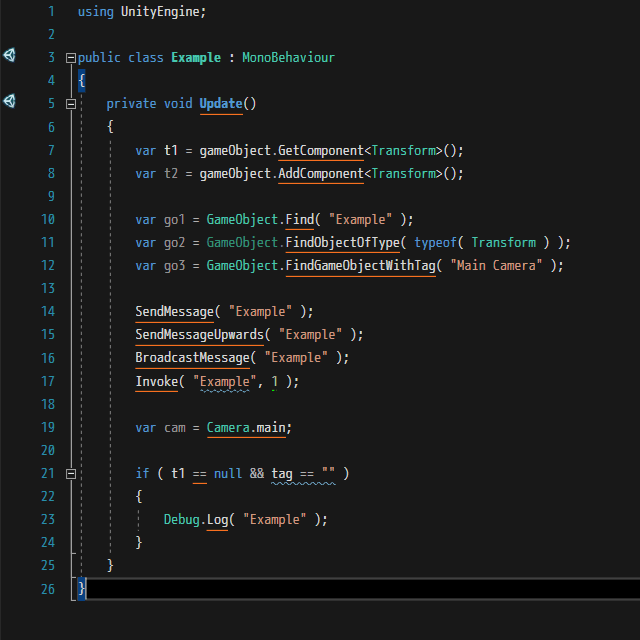
Task: Collapse the Update method at line 5
Action: click(71, 104)
